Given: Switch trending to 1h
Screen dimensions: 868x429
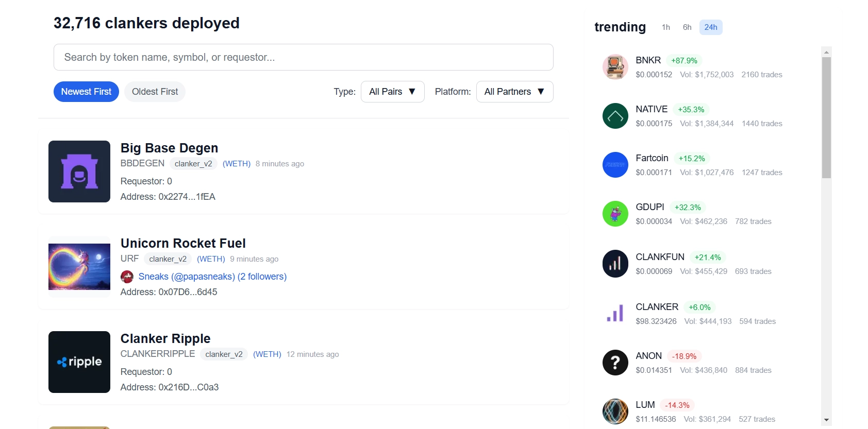Looking at the screenshot, I should (666, 27).
